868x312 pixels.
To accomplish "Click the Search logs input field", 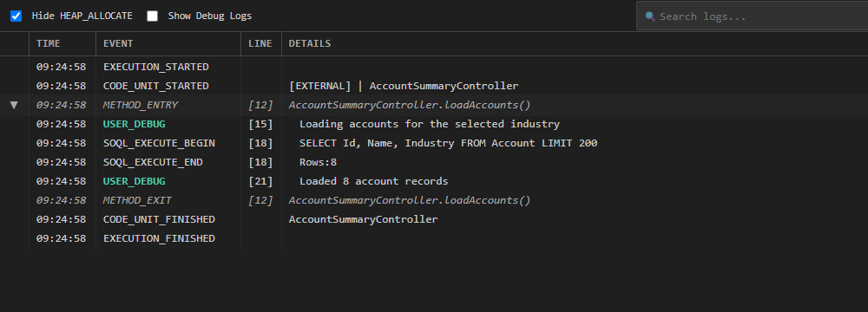I will [752, 16].
